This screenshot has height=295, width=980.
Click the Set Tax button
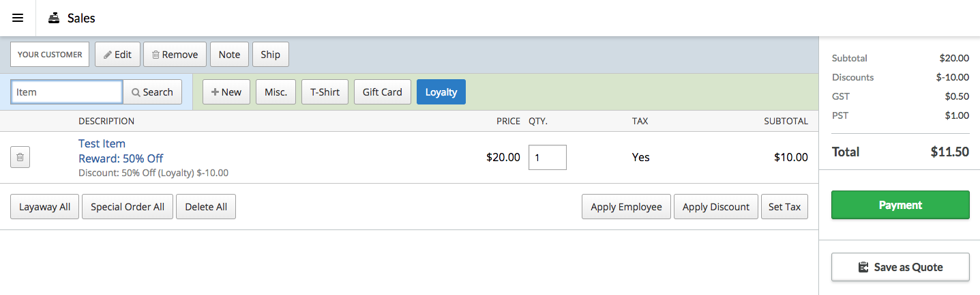784,207
